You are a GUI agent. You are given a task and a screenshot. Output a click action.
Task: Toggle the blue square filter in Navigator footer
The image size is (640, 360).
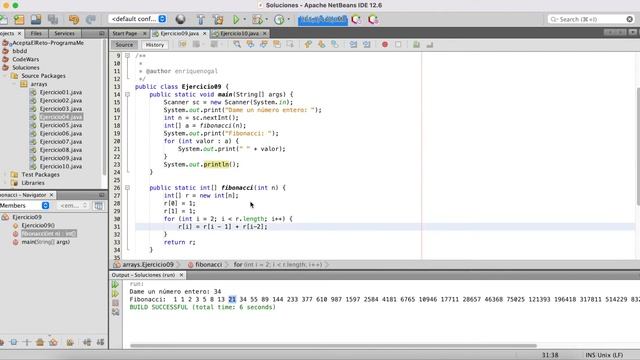click(x=13, y=342)
